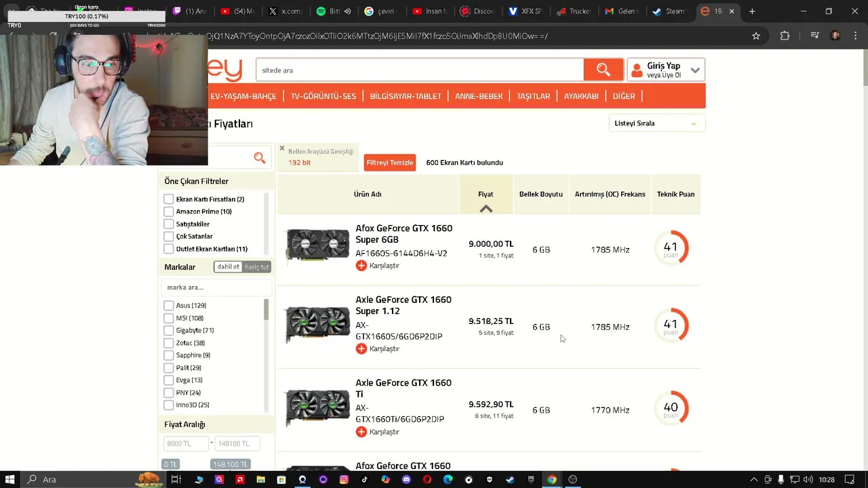
Task: Expand the Giriş Yap account dropdown arrow
Action: coord(695,70)
